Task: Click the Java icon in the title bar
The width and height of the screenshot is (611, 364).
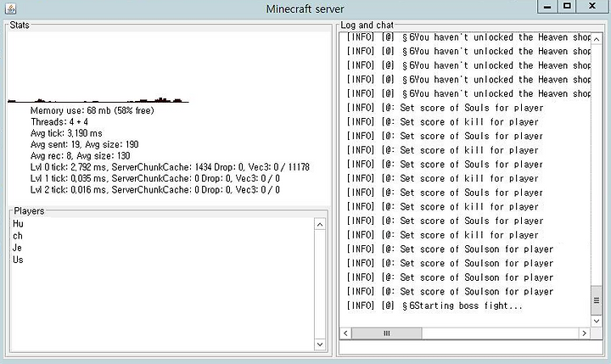Action: (x=11, y=8)
